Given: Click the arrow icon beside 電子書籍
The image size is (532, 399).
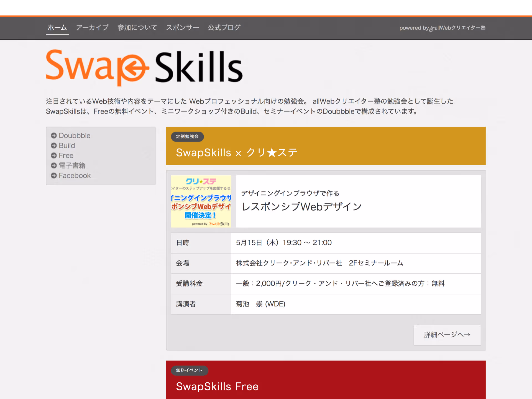Looking at the screenshot, I should click(54, 165).
